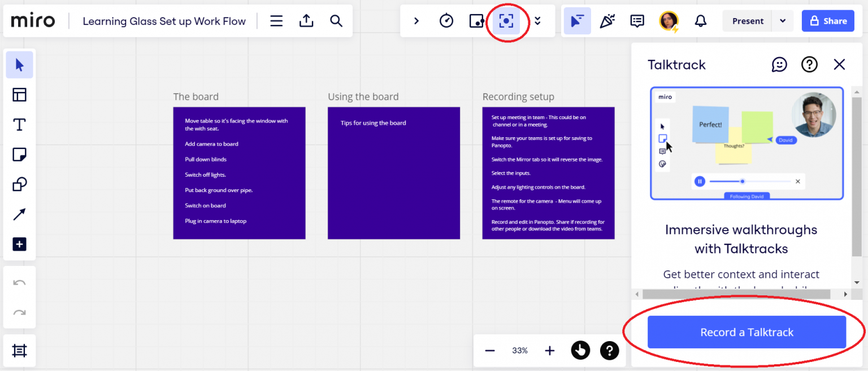The width and height of the screenshot is (868, 371).
Task: Select the sticky note tool
Action: click(19, 154)
